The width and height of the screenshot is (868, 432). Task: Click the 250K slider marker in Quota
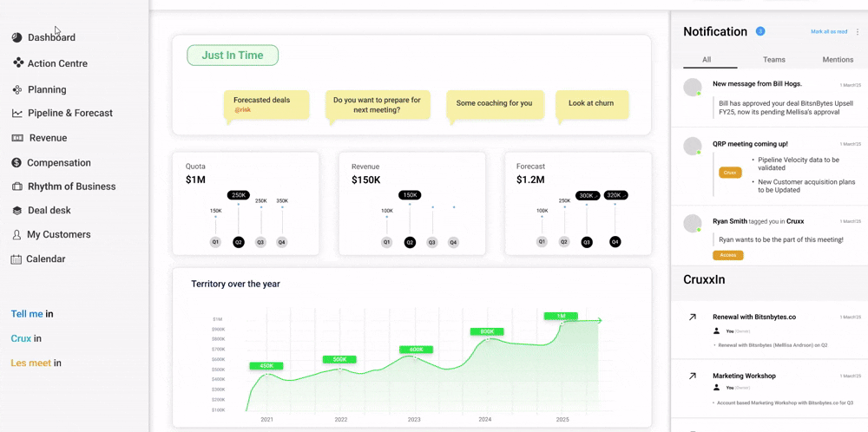point(239,195)
